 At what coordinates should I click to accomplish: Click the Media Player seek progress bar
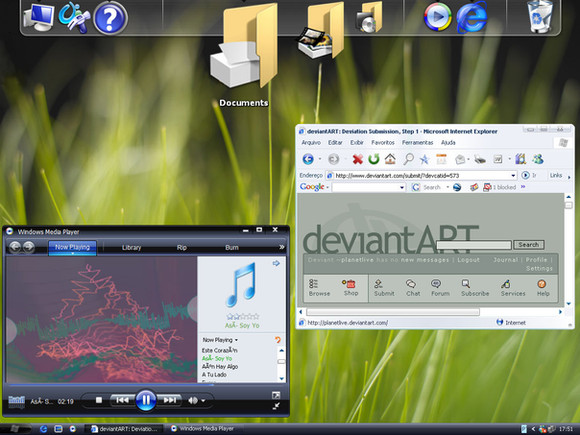(146, 385)
